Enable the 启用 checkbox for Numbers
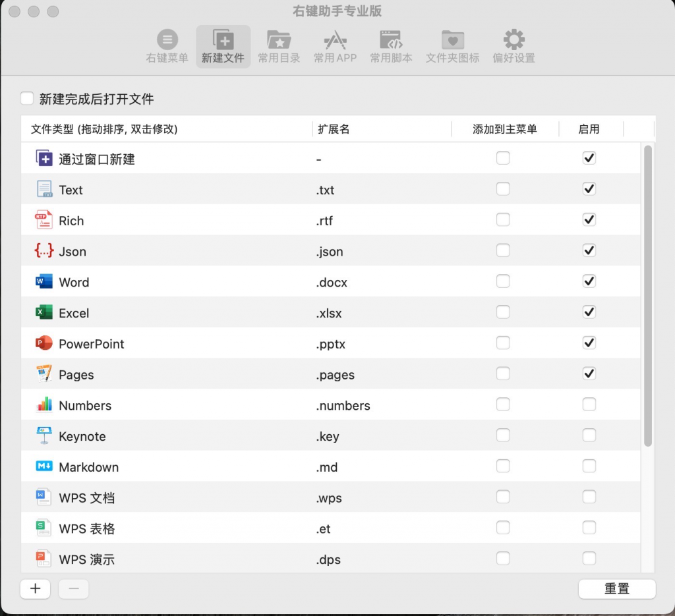 coord(589,404)
